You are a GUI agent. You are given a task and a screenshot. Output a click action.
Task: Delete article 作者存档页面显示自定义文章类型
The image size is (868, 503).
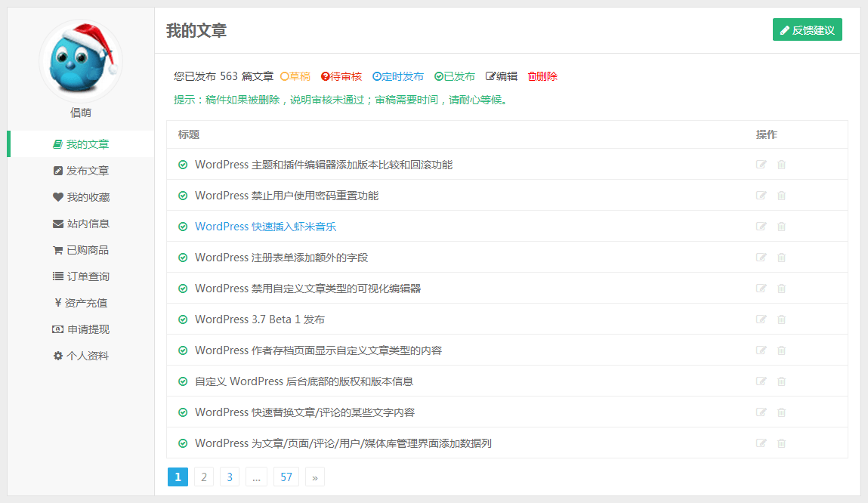click(781, 350)
